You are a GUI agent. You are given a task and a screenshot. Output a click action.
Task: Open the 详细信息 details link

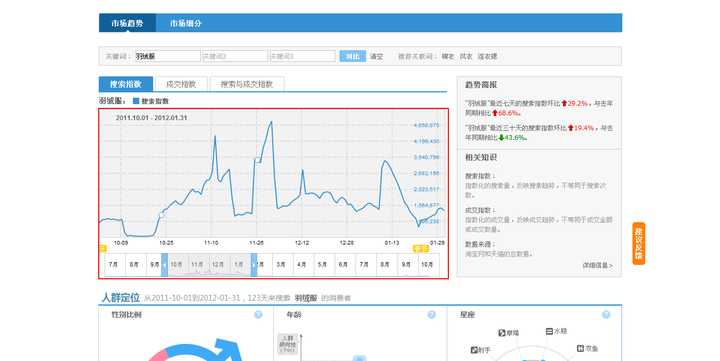coord(597,265)
